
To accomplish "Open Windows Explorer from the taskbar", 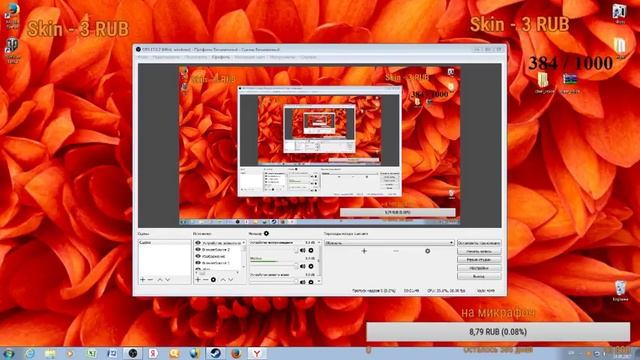I will tap(50, 353).
